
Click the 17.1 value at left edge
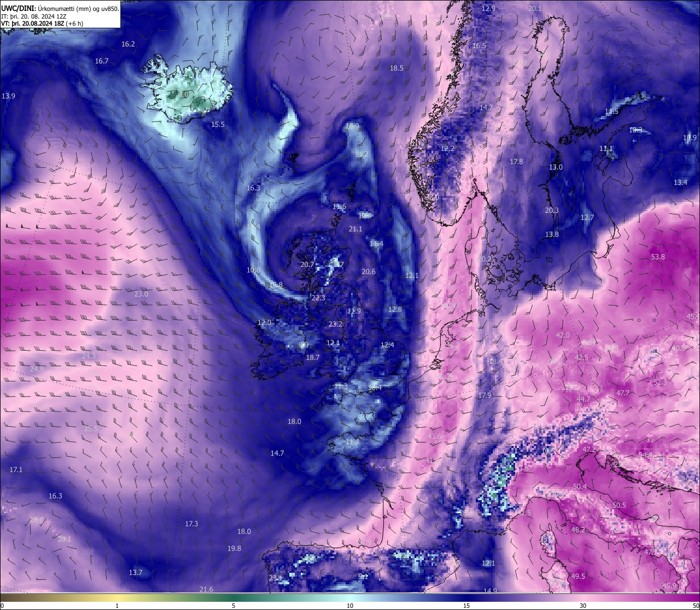pyautogui.click(x=16, y=469)
